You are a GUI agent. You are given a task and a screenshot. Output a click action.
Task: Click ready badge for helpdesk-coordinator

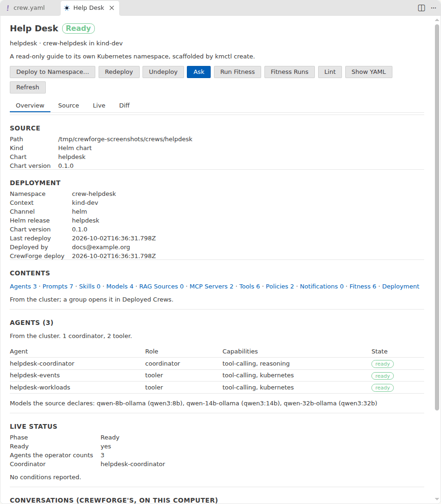(382, 364)
